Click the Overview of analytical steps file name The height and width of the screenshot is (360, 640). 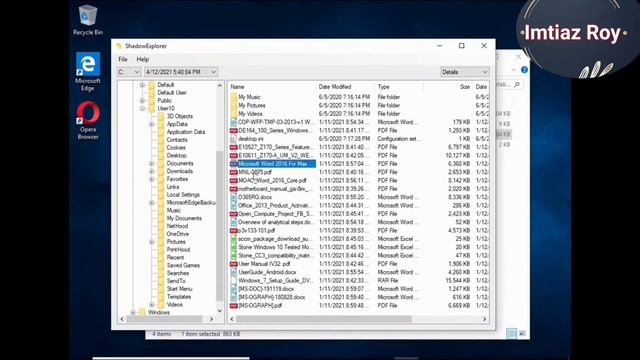(276, 222)
